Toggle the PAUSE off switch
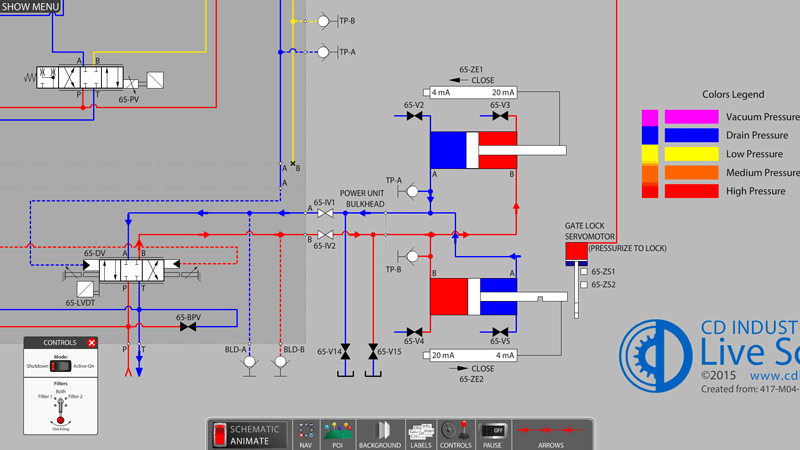This screenshot has height=450, width=800. coord(493,431)
